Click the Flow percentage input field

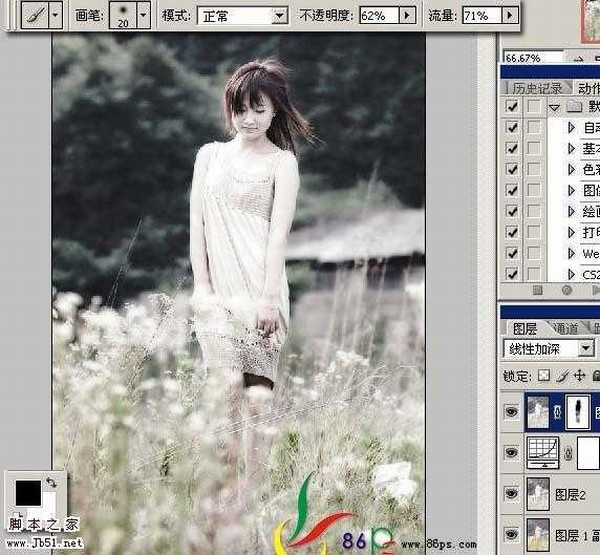pos(477,16)
